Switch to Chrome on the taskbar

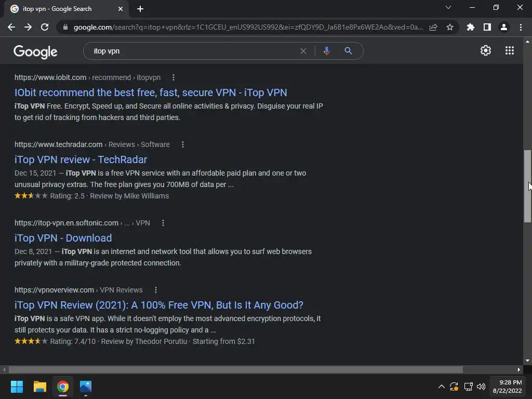pos(63,387)
